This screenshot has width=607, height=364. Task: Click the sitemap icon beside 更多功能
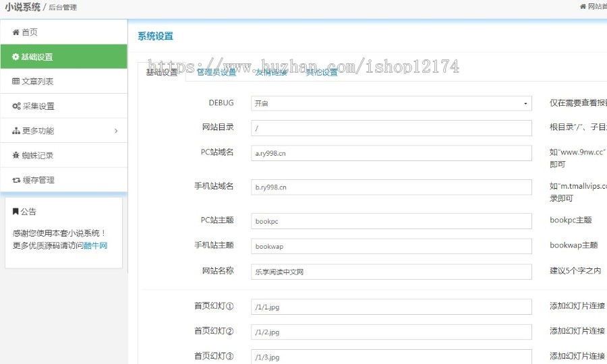(16, 131)
